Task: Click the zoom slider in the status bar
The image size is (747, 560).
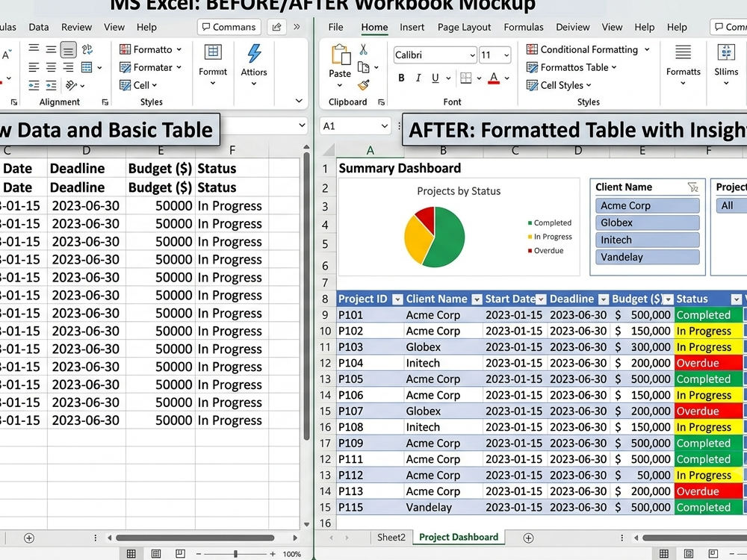Action: pyautogui.click(x=235, y=554)
